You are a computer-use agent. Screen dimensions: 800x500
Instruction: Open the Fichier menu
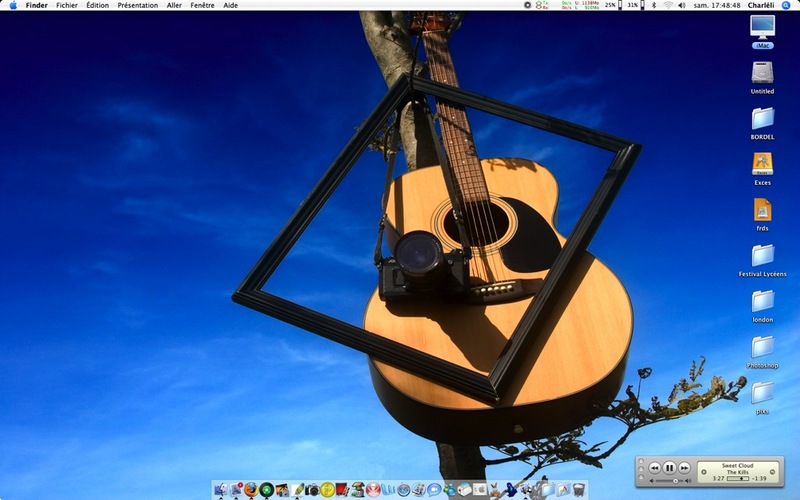click(67, 5)
